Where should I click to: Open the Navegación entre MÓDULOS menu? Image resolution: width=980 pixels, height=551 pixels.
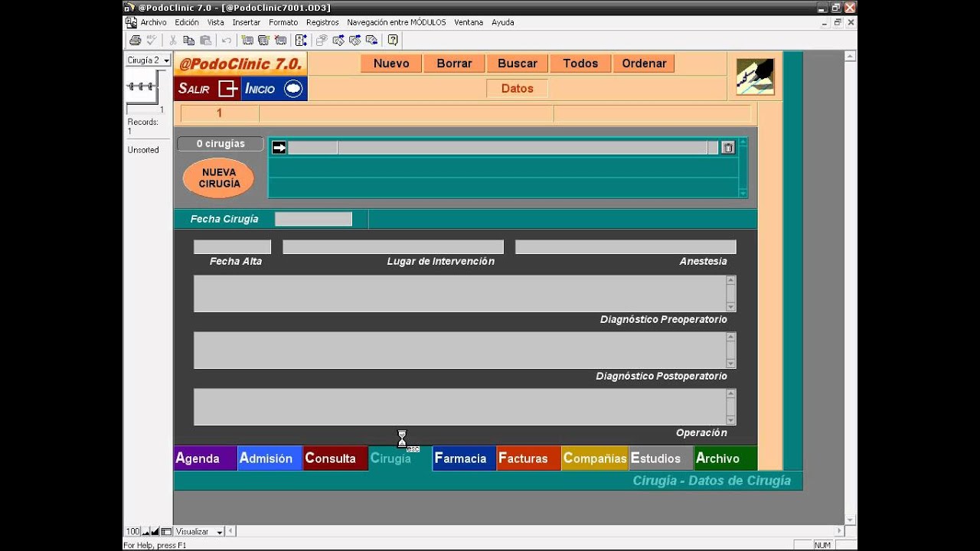pos(397,23)
